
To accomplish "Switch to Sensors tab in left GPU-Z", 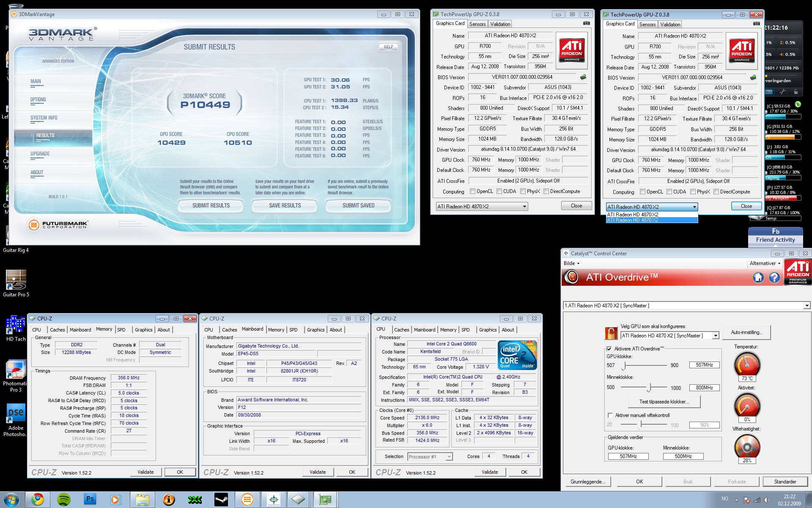I will coord(477,24).
